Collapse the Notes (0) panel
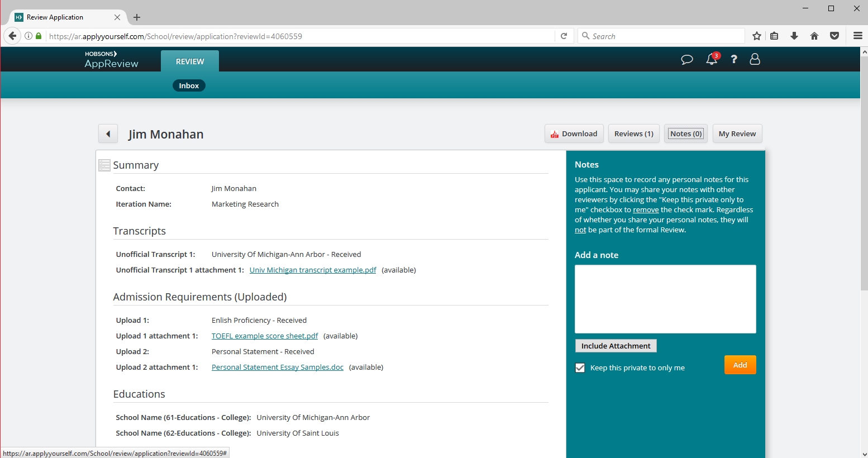Viewport: 868px width, 458px height. tap(685, 134)
